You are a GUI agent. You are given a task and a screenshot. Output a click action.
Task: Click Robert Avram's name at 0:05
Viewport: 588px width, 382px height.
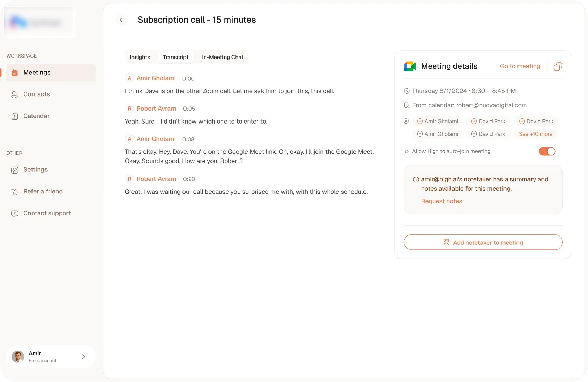(156, 109)
